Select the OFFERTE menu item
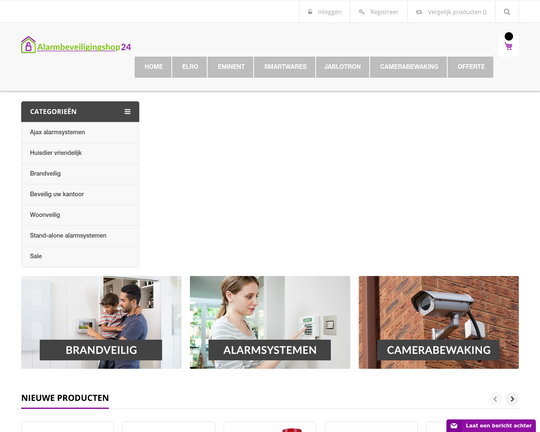This screenshot has height=432, width=540. 470,67
